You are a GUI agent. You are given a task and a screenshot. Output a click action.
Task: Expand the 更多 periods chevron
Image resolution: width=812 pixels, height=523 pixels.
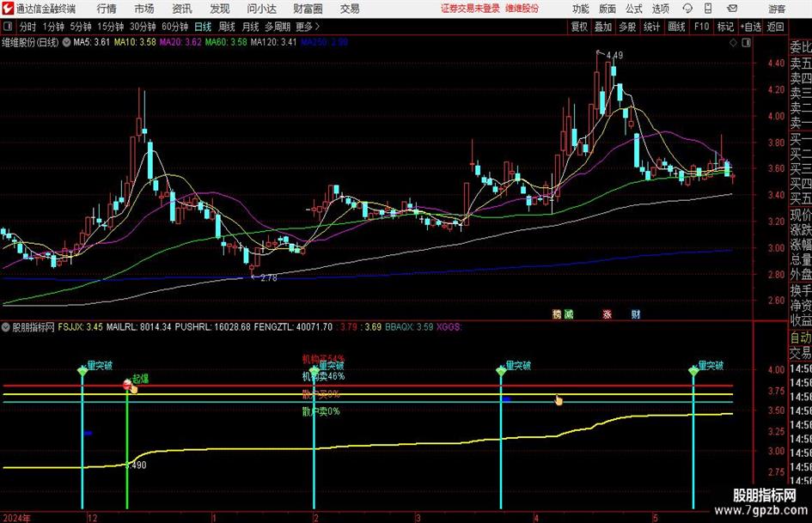click(x=317, y=27)
